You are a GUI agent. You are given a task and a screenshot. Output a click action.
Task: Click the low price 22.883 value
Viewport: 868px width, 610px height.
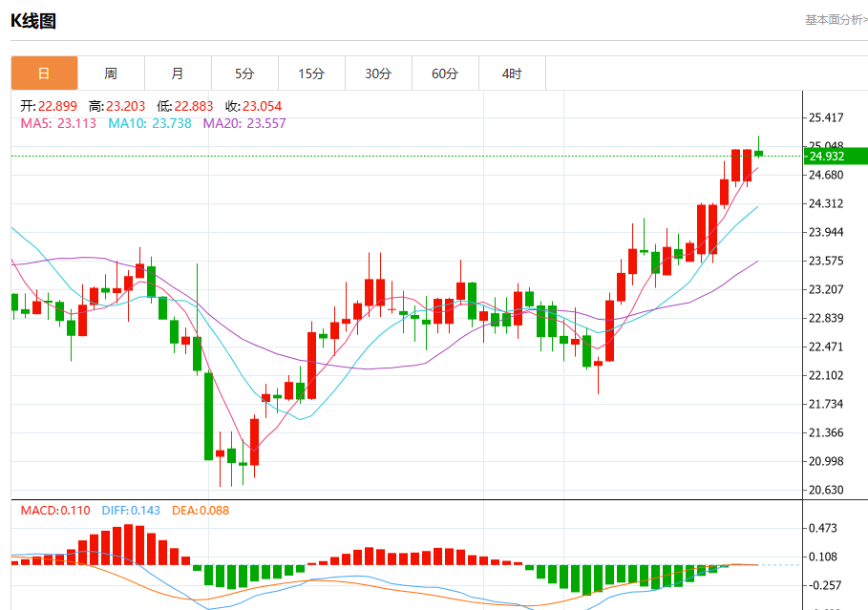click(x=194, y=106)
